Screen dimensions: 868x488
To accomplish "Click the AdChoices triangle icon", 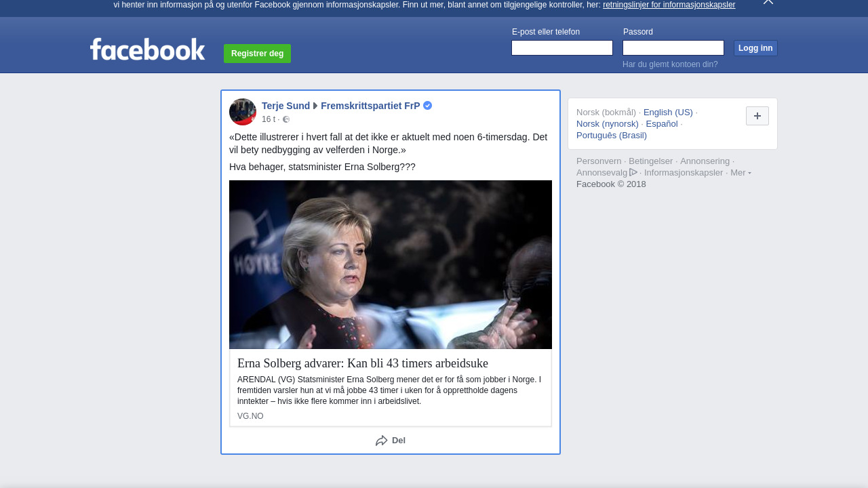I will [x=633, y=172].
